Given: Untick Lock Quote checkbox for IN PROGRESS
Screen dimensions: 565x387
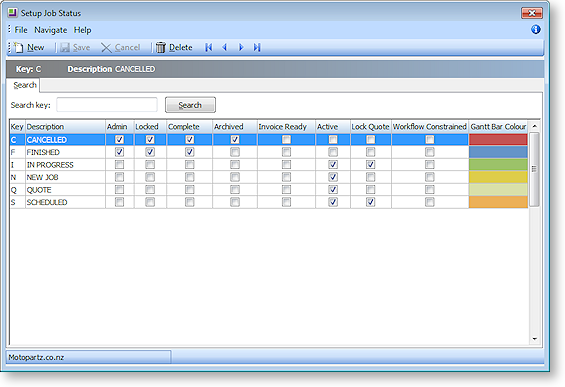Looking at the screenshot, I should click(370, 165).
